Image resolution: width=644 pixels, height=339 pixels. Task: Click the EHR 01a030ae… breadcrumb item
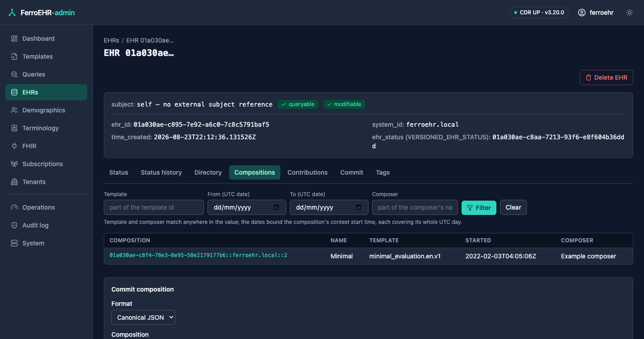(150, 40)
